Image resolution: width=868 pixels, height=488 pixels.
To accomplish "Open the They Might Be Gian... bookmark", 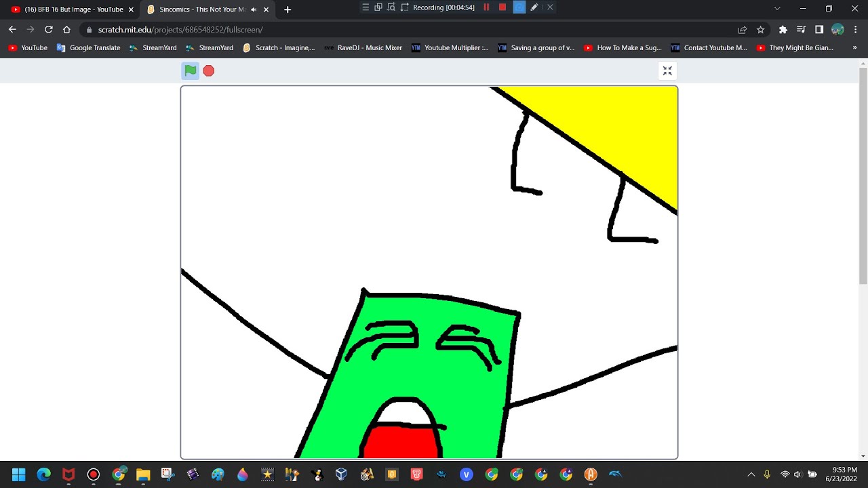I will (x=795, y=48).
